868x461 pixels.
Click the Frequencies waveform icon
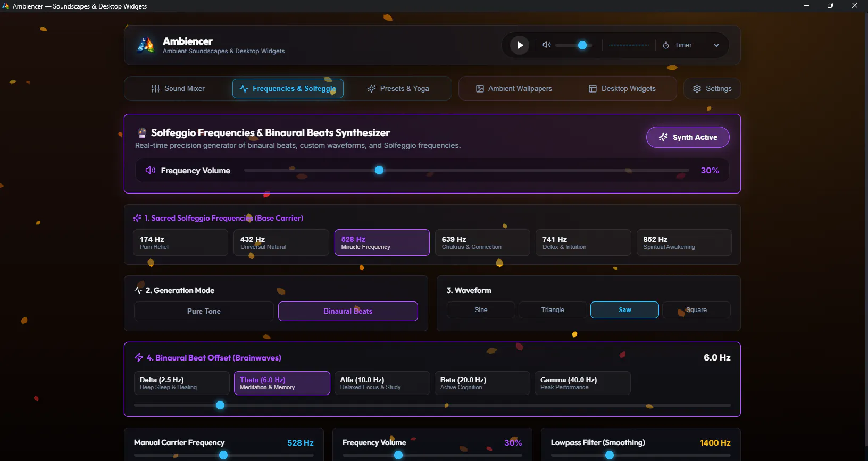(244, 89)
